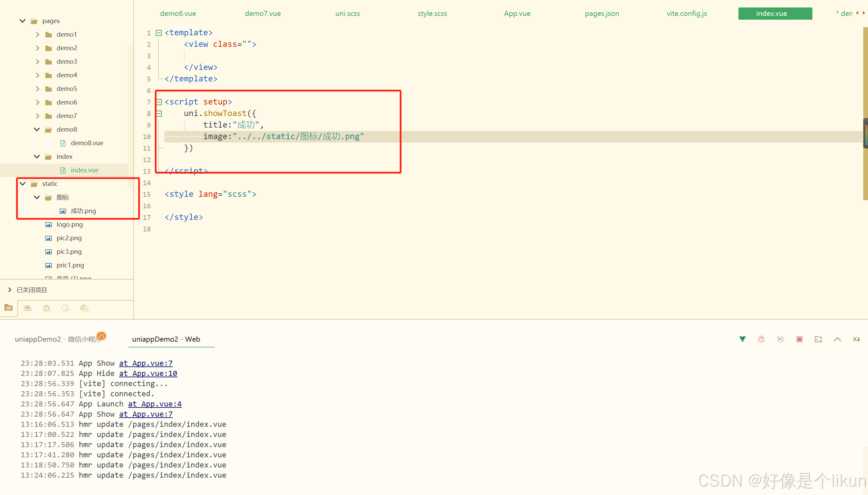Open the 'at App.vue:7' link at 23:28:03.531
868x495 pixels.
[x=146, y=363]
